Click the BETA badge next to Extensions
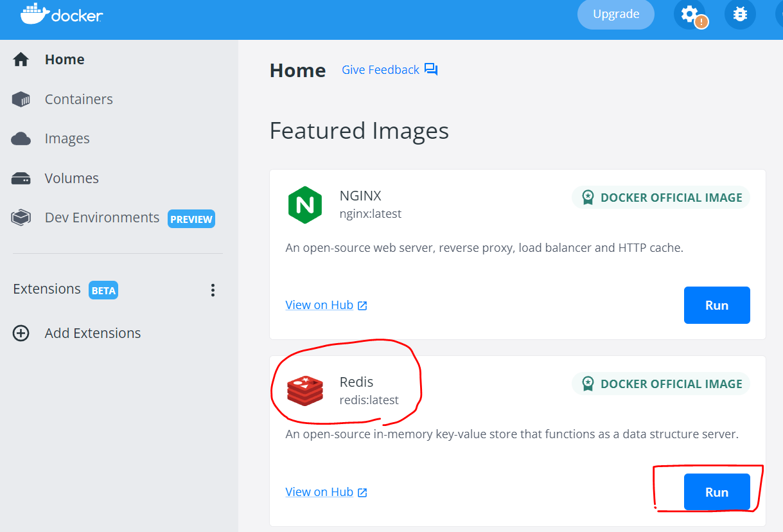The height and width of the screenshot is (532, 783). (103, 290)
